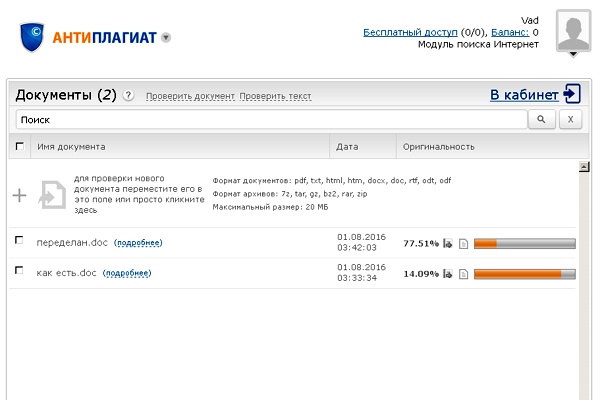Click the В кабинет door icon
600x400 pixels.
click(572, 94)
